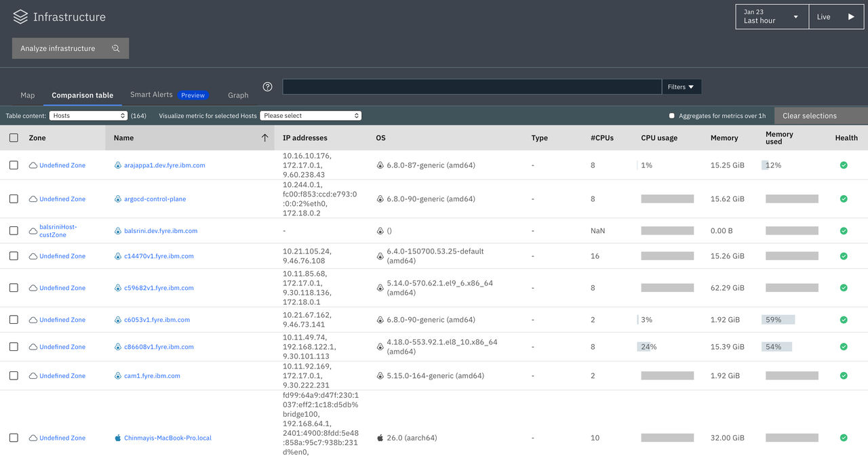Click the Live play arrow icon

(851, 17)
